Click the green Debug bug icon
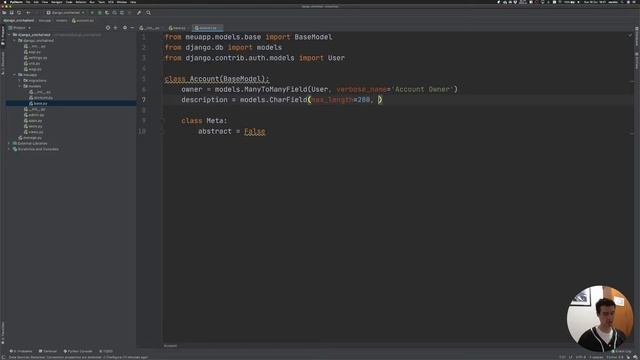The width and height of the screenshot is (640, 360). tap(100, 13)
